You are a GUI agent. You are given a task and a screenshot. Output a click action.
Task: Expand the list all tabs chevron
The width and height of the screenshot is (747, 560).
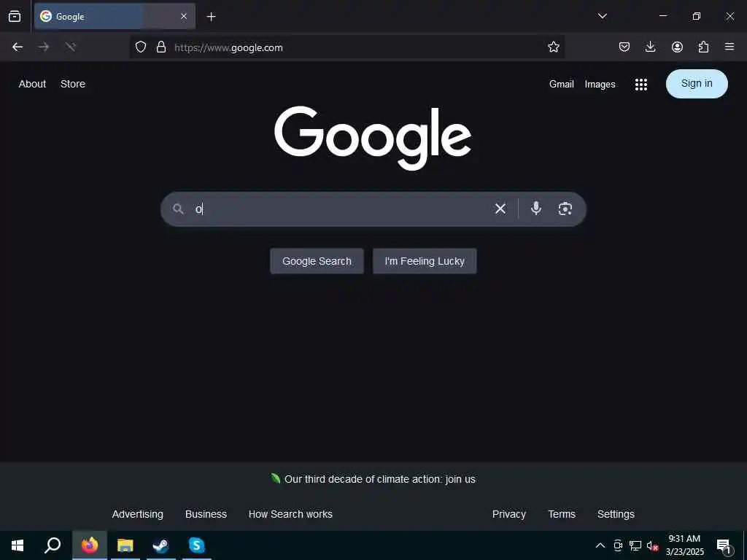coord(602,16)
